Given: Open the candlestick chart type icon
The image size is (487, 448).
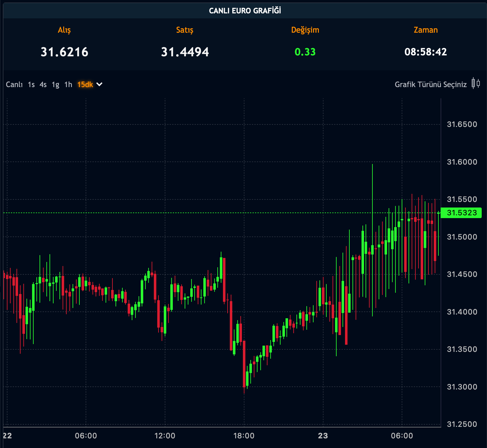Looking at the screenshot, I should [x=476, y=83].
